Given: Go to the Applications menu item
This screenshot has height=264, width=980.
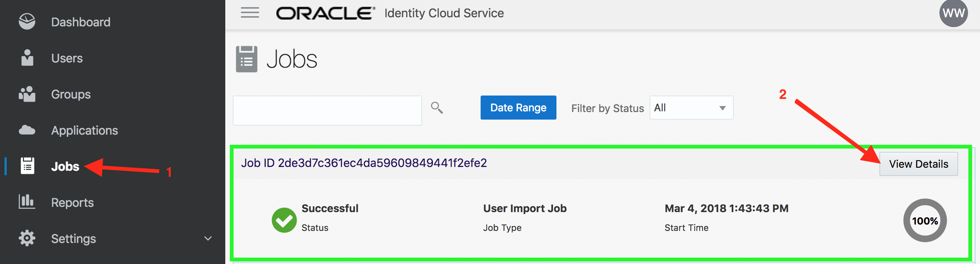Looking at the screenshot, I should click(x=84, y=130).
